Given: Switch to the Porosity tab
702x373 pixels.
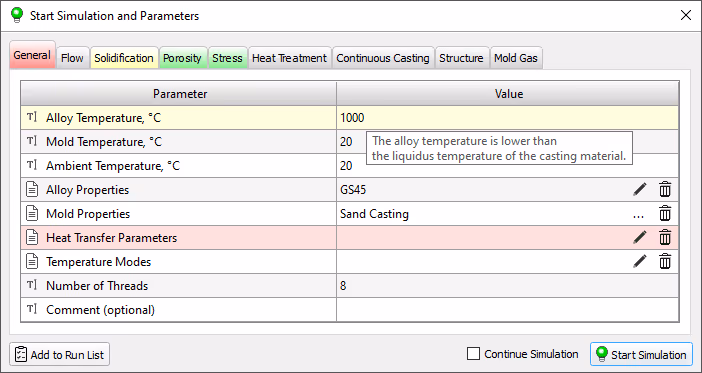Looking at the screenshot, I should click(x=183, y=58).
